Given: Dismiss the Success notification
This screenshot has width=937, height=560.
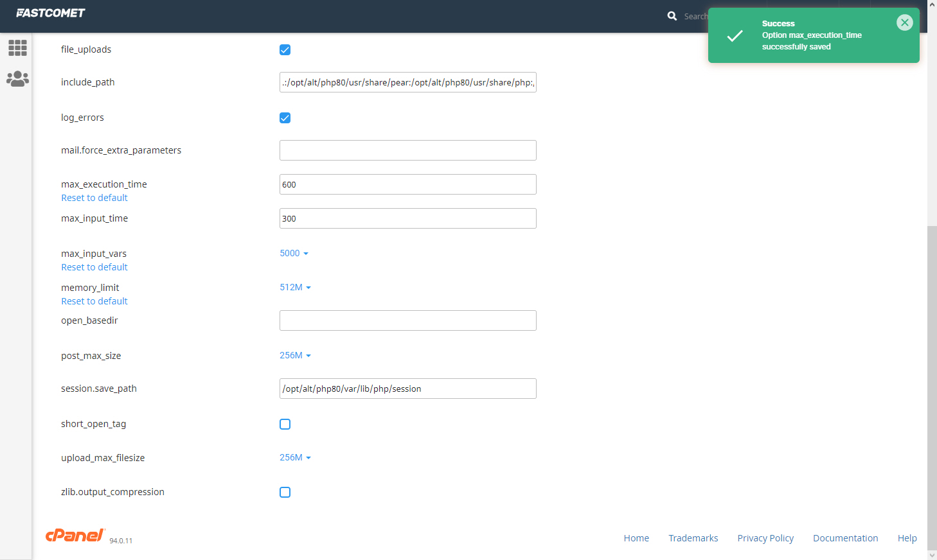Looking at the screenshot, I should tap(905, 22).
